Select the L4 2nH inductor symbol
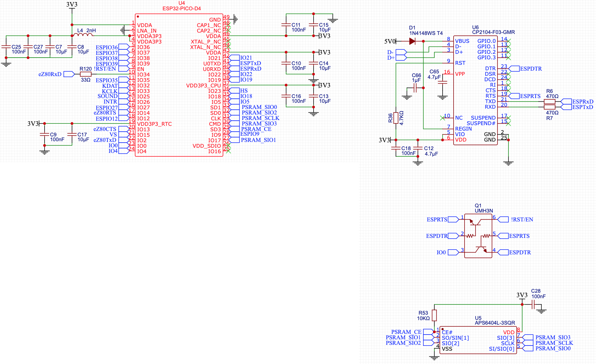Image resolution: width=596 pixels, height=364 pixels. [x=83, y=35]
